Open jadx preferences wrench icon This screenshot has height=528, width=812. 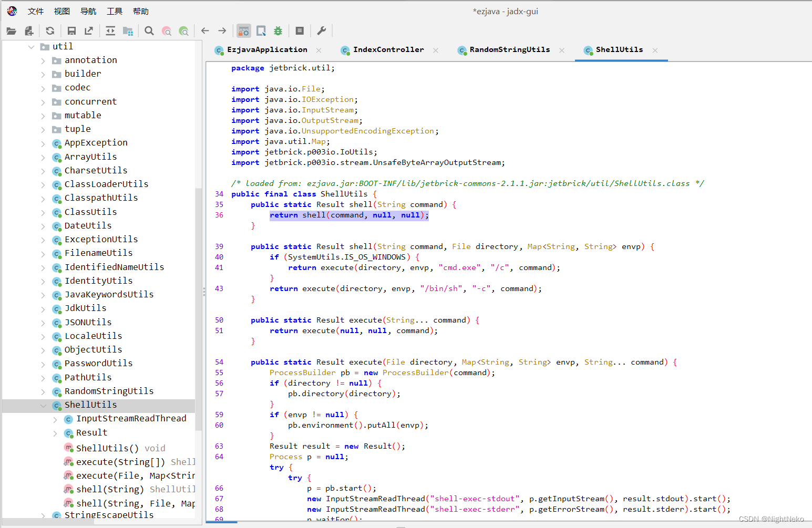coord(321,30)
